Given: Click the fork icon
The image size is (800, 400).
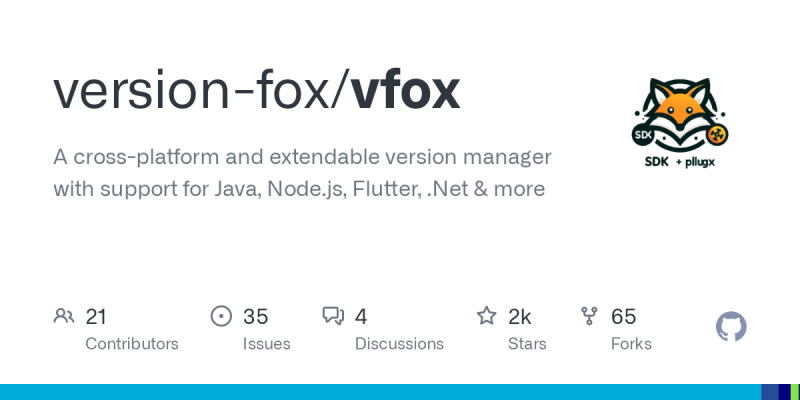Looking at the screenshot, I should [x=590, y=317].
